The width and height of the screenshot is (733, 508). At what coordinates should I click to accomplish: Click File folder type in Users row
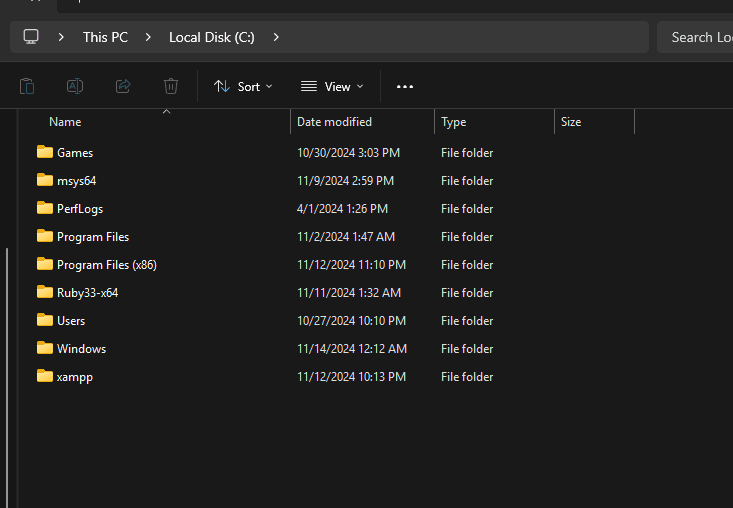[467, 321]
